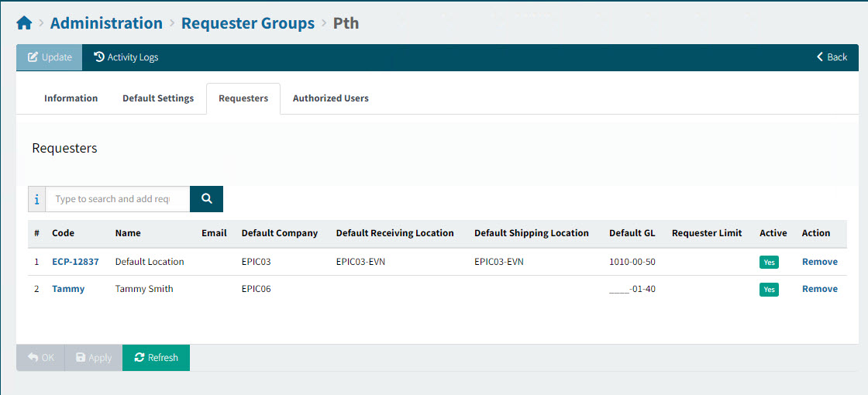Select the 'Tammy Smith' name cell

[144, 289]
